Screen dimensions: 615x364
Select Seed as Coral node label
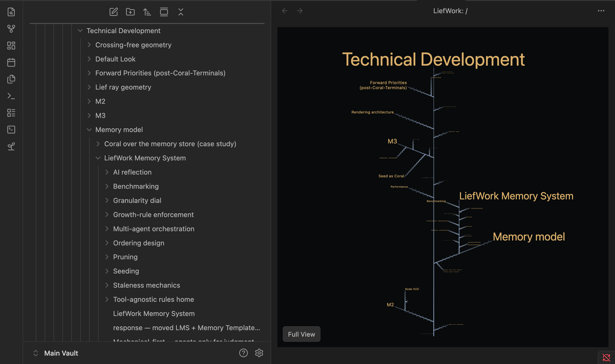point(391,176)
